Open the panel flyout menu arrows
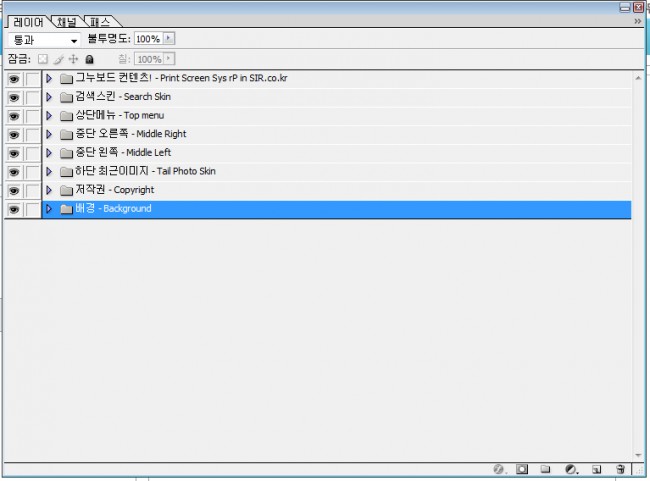Screen dimensions: 650x481 tap(638, 21)
